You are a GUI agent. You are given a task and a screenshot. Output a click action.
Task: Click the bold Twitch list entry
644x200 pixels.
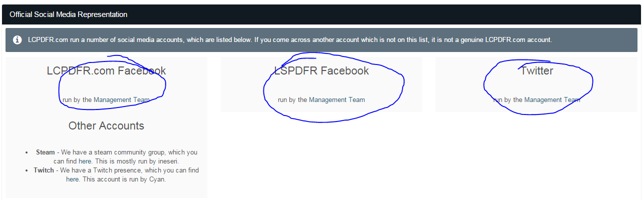(44, 170)
